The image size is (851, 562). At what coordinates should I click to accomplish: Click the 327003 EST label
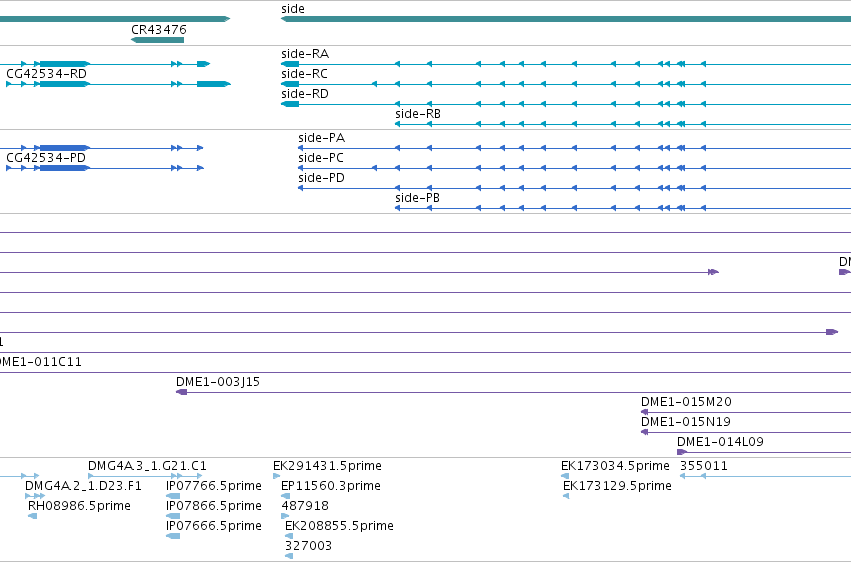point(308,546)
